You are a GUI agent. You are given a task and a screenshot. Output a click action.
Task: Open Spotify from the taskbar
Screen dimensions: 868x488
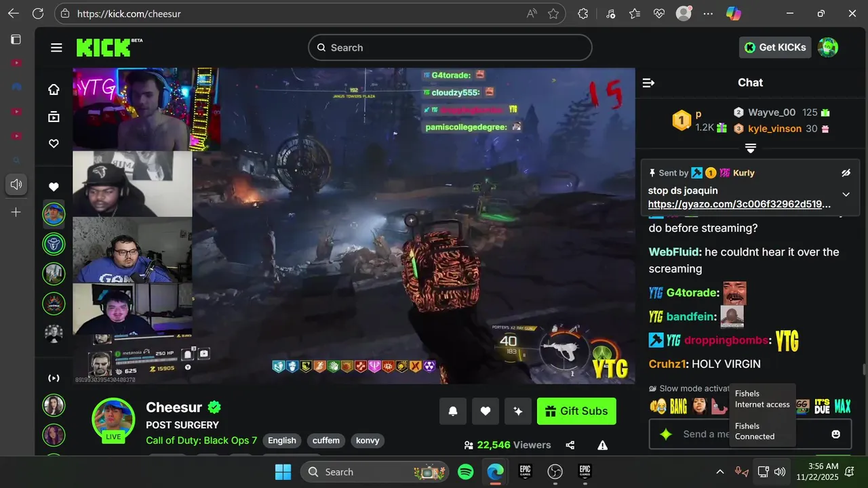466,472
